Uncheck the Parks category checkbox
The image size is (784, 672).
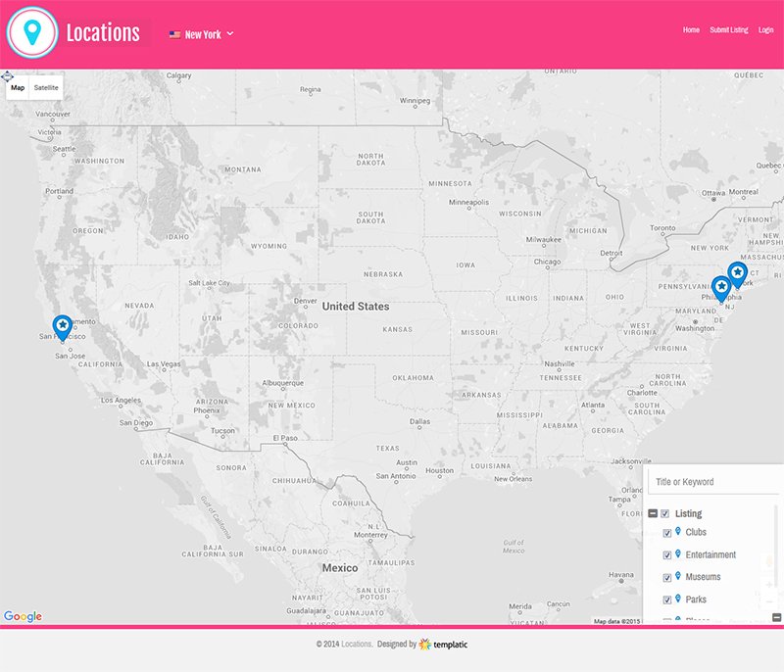pos(667,600)
